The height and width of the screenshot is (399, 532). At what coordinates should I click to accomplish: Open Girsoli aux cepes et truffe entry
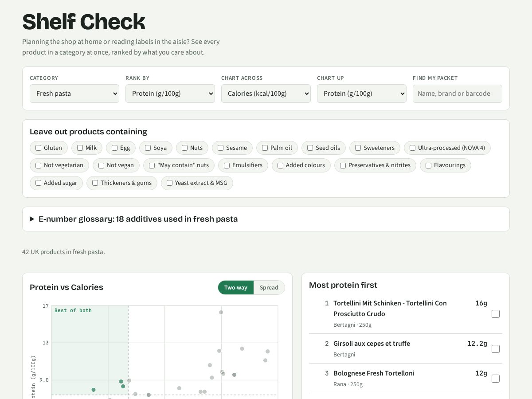372,344
